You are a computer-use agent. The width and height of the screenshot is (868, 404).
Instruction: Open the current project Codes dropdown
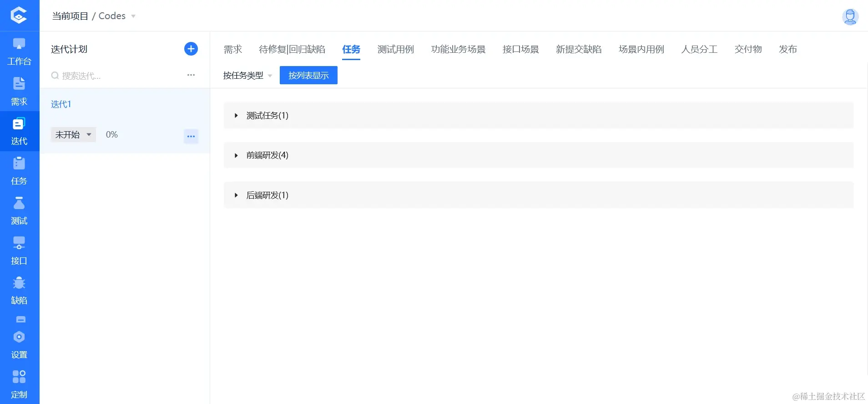117,16
